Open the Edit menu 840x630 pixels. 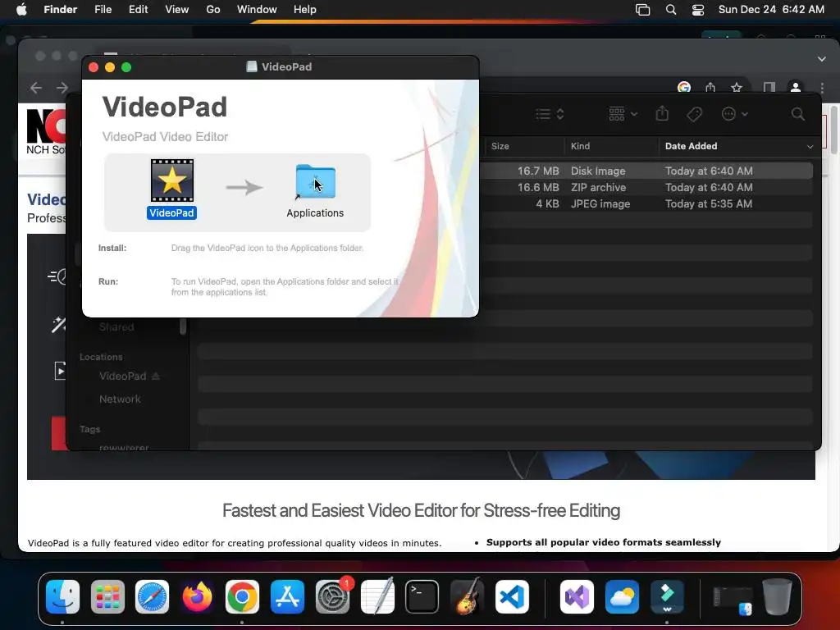138,10
